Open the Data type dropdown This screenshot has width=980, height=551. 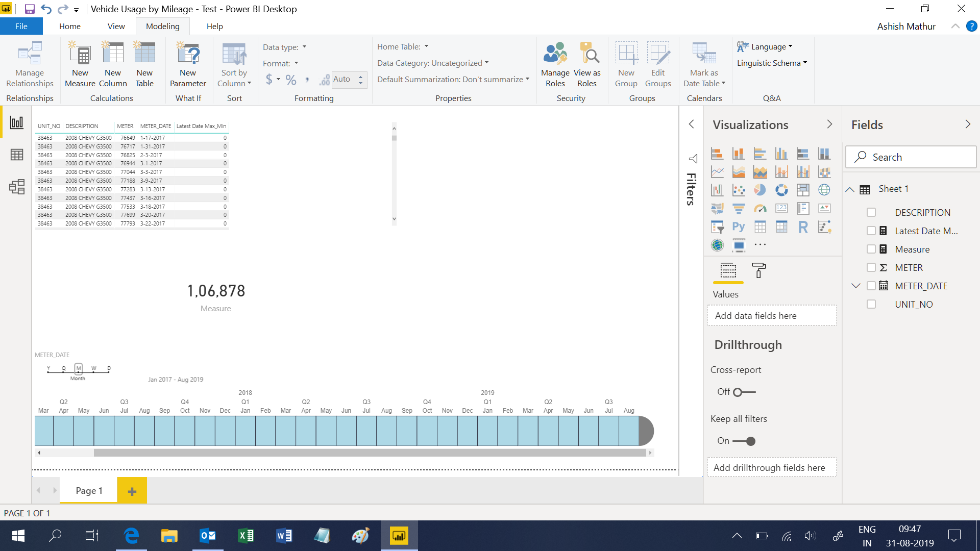point(285,47)
